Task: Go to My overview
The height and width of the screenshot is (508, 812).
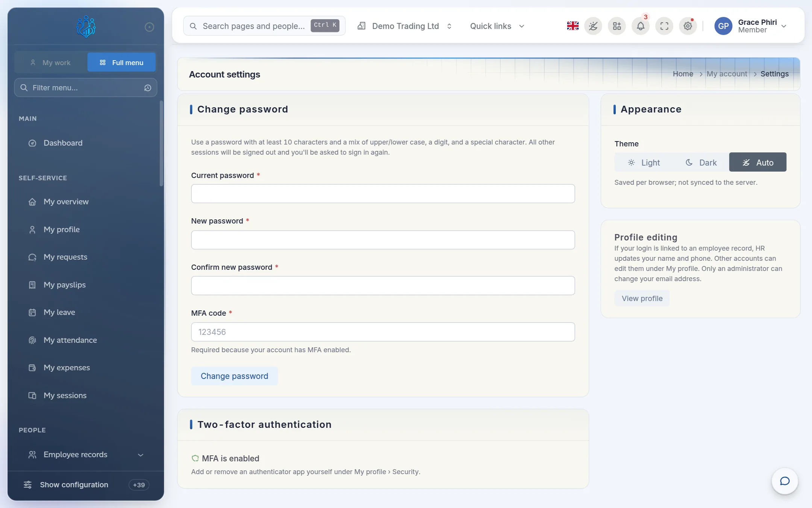Action: pyautogui.click(x=86, y=202)
